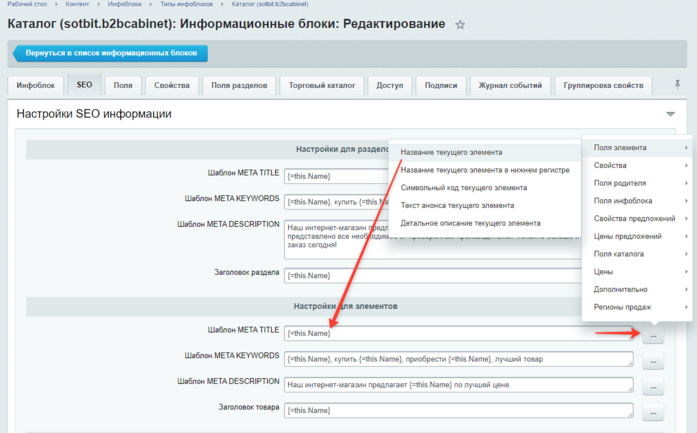Click the Рабочий стол breadcrumb
Image resolution: width=697 pixels, height=433 pixels.
pyautogui.click(x=27, y=4)
